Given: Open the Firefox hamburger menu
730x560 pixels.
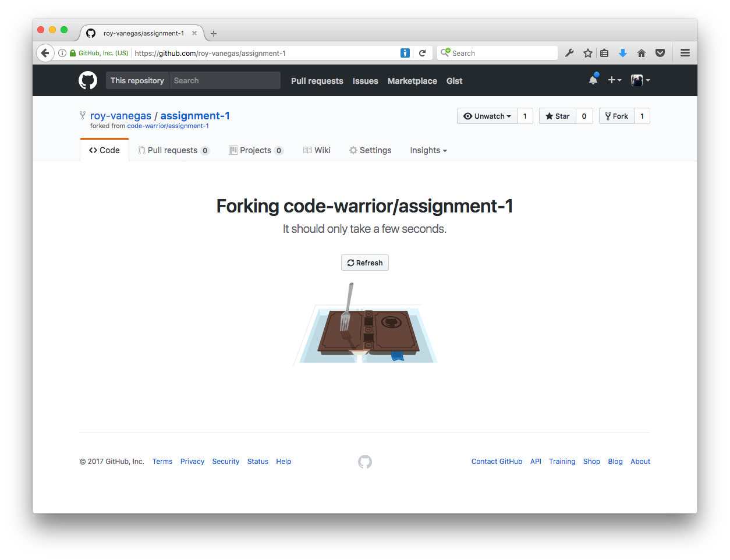Looking at the screenshot, I should click(x=685, y=53).
